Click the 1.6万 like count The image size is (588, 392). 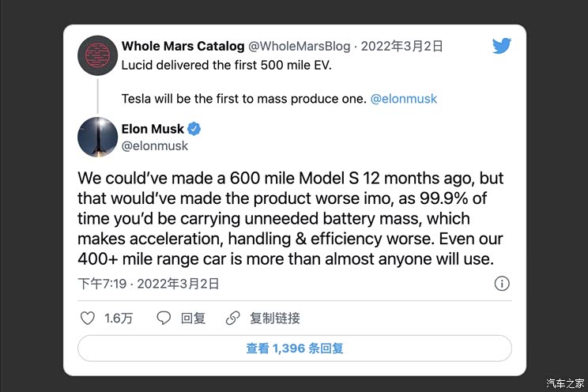pos(119,318)
